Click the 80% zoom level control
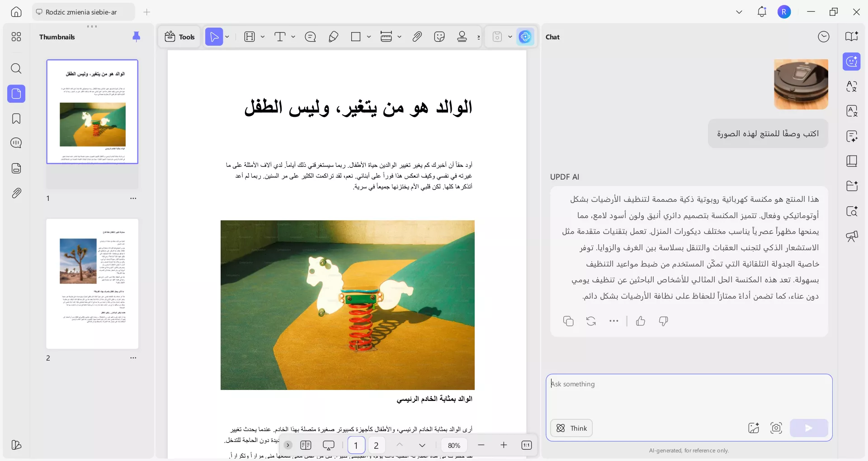 click(454, 445)
